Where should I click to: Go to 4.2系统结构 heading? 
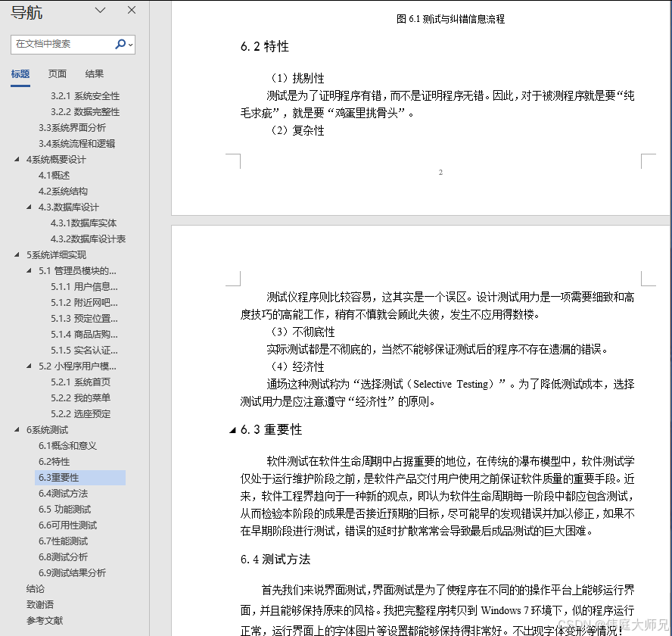click(x=63, y=192)
